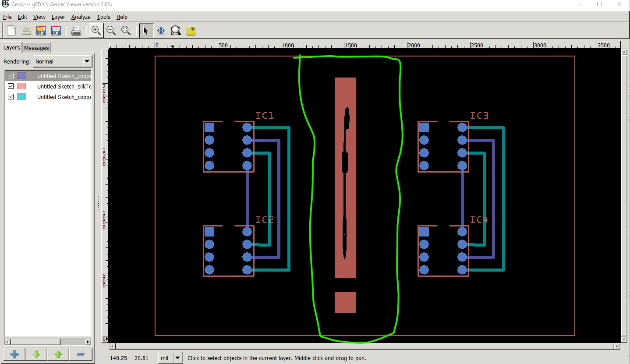Toggle visibility of silkTop layer checkbox
Screen dimensions: 630x364
point(11,86)
